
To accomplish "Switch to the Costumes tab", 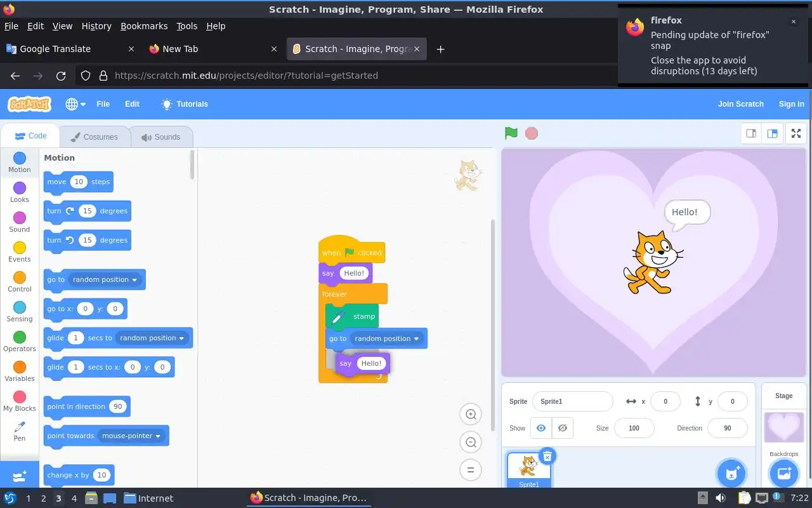I will click(x=94, y=137).
